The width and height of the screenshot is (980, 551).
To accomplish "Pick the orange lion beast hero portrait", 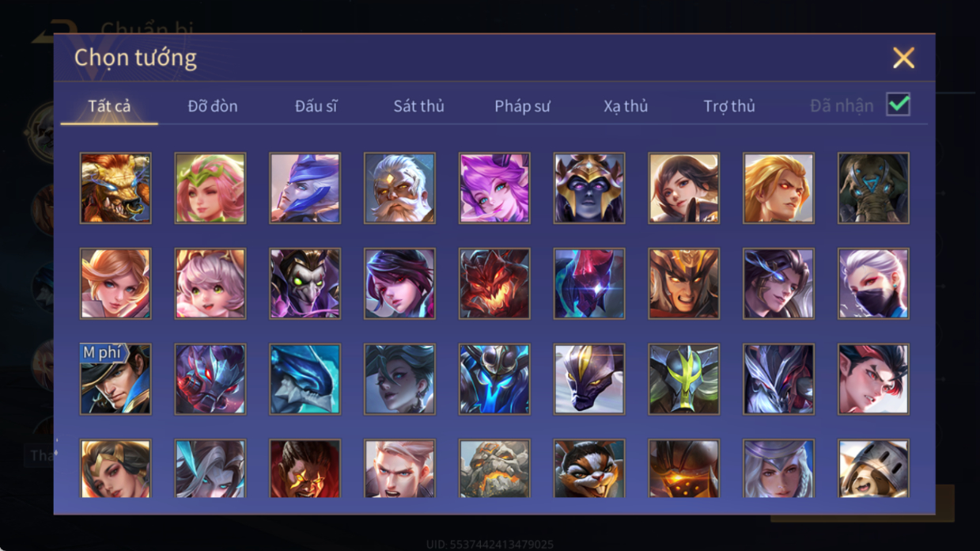I will 115,188.
